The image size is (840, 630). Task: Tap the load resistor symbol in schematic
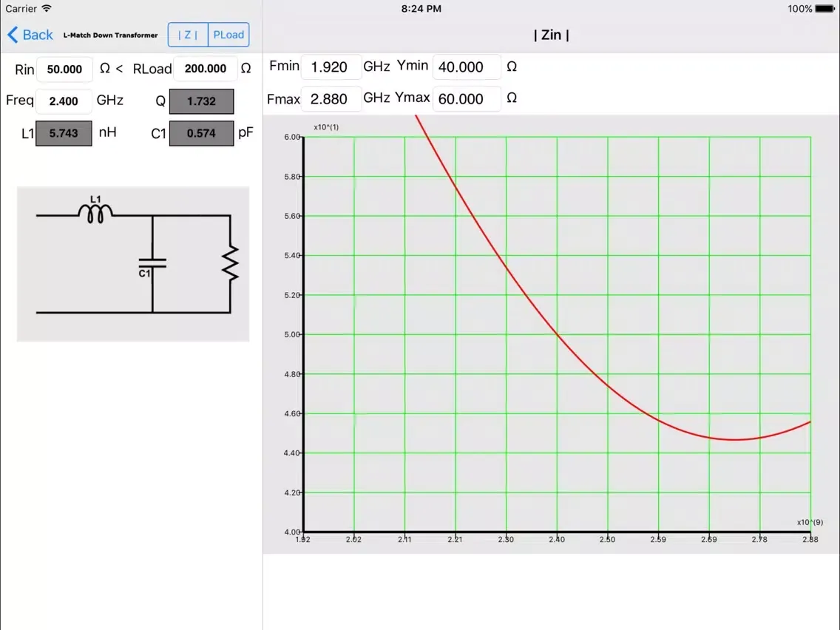[231, 263]
